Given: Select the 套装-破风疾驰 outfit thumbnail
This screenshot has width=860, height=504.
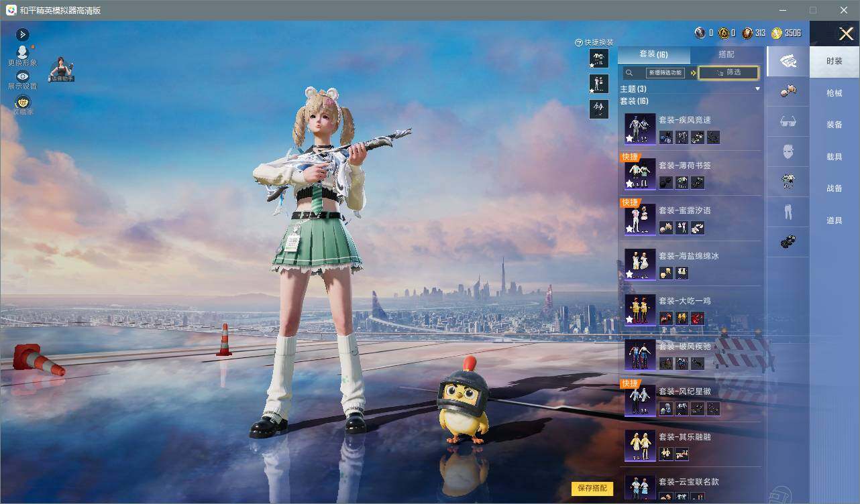Looking at the screenshot, I should click(640, 355).
